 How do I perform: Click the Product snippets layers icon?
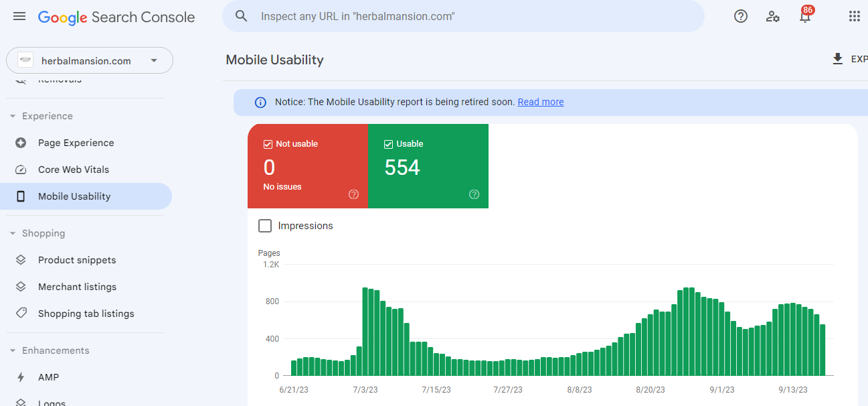click(21, 260)
